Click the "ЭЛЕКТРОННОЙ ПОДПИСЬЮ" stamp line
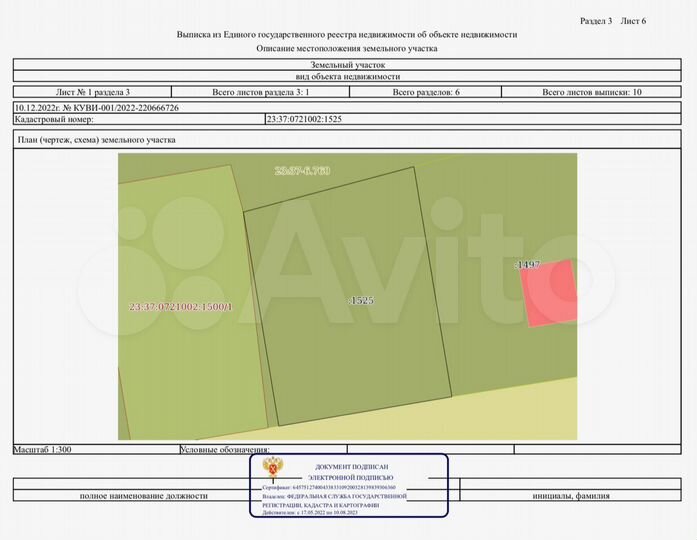Image resolution: width=697 pixels, height=540 pixels. click(x=351, y=478)
